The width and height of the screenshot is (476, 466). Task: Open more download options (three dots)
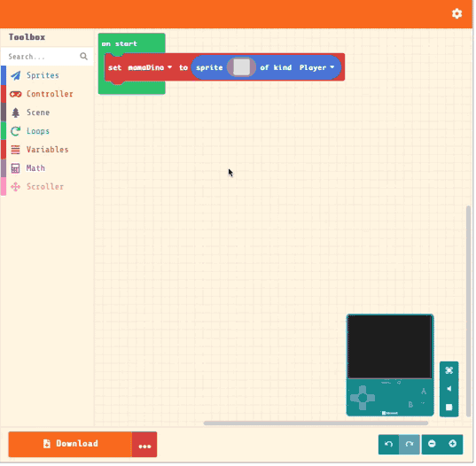point(144,445)
